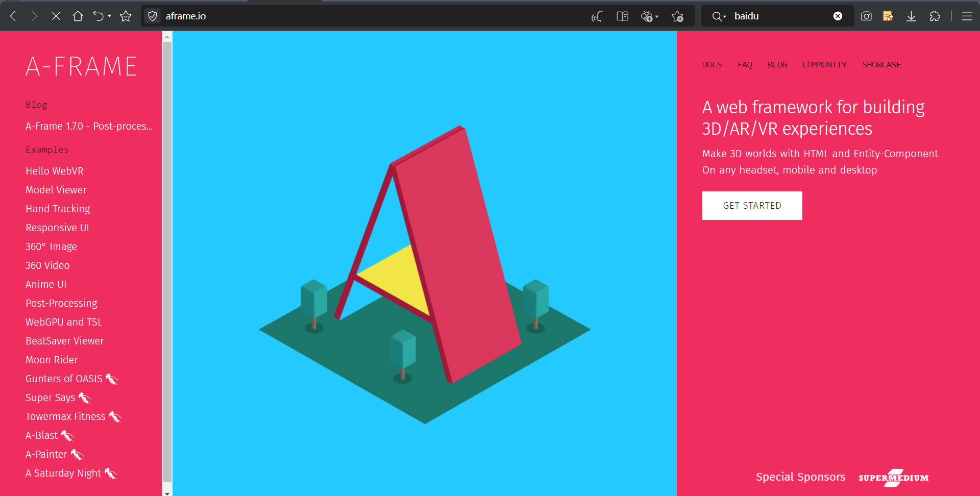Open the WebGPU and TSL example
This screenshot has width=980, height=496.
(x=64, y=322)
